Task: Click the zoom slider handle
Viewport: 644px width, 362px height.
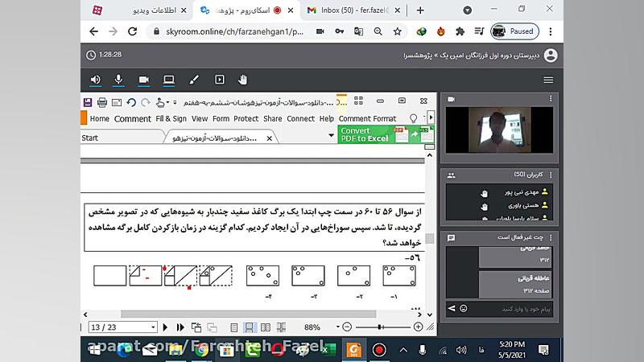Action: coord(380,327)
